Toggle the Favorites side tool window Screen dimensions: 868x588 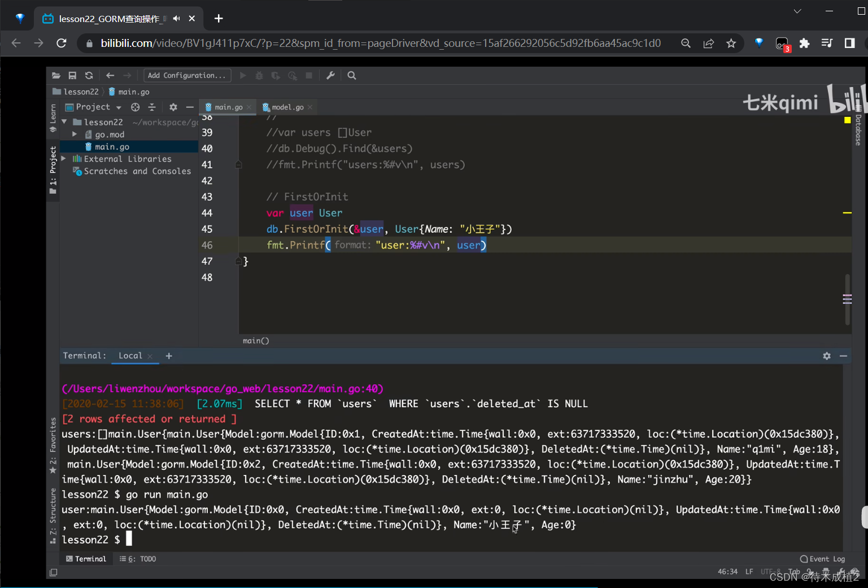pos(53,445)
